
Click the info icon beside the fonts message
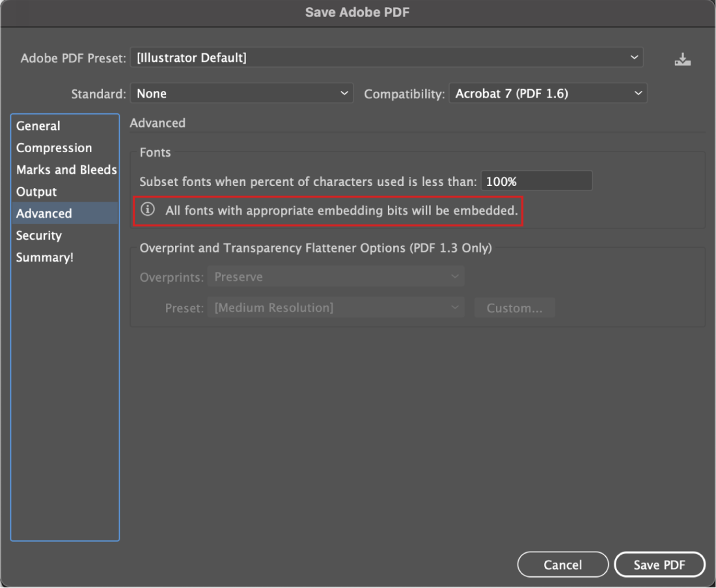(148, 209)
